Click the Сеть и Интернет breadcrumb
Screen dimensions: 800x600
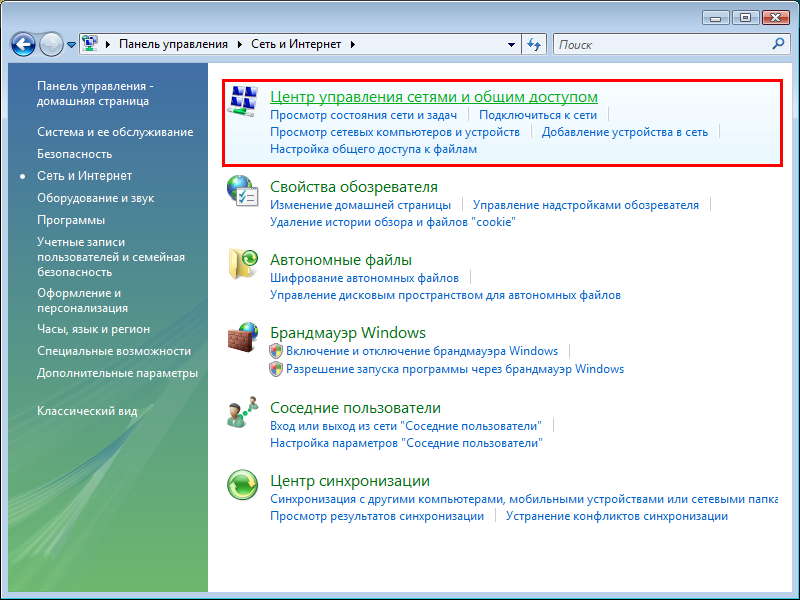[x=296, y=44]
